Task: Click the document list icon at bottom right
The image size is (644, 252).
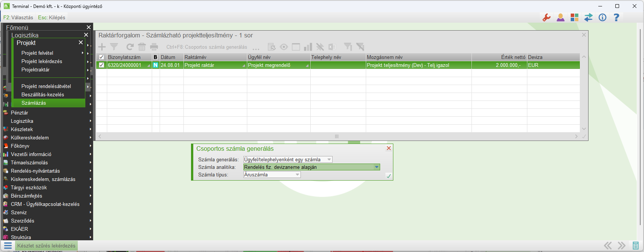Action: pos(636,246)
